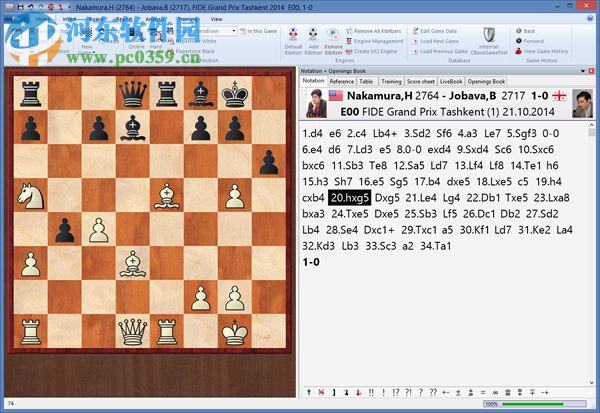Click Nakamura's player photo
The image size is (600, 413).
click(316, 103)
